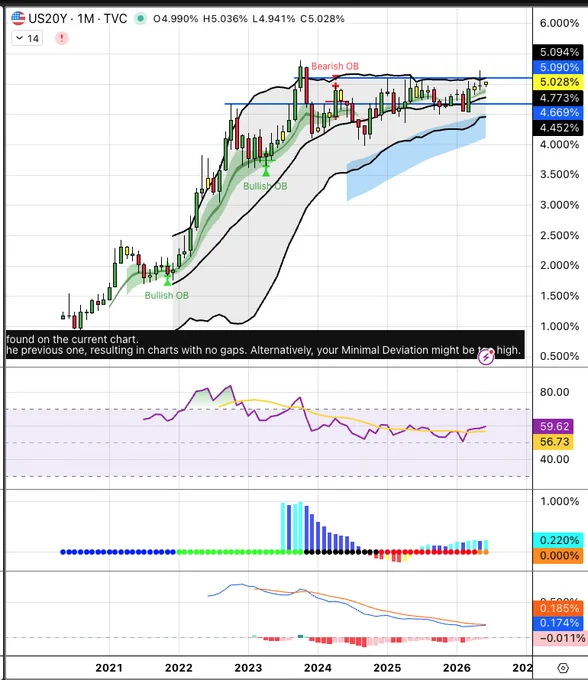Click the 4.452% black price label

[558, 128]
